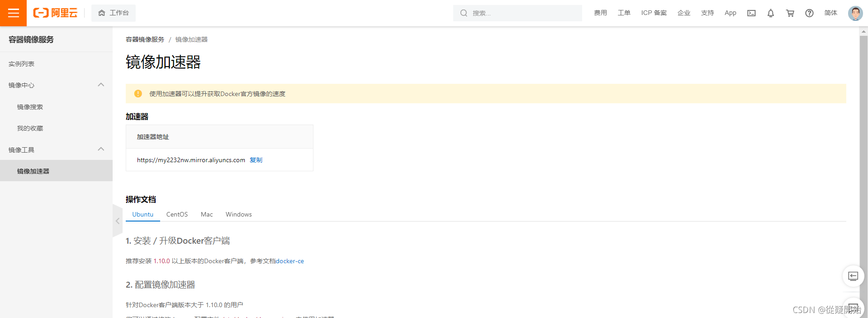The width and height of the screenshot is (868, 318).
Task: Click the yellow notice warning icon
Action: click(x=138, y=94)
